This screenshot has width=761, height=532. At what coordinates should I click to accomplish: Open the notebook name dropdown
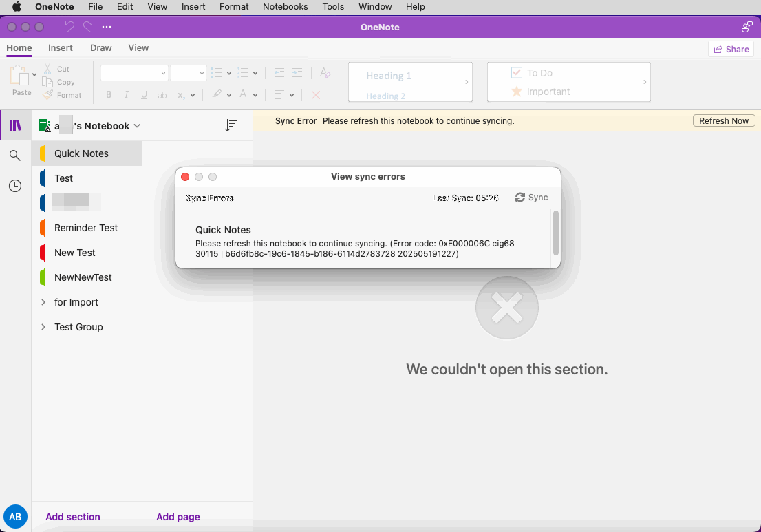(137, 126)
